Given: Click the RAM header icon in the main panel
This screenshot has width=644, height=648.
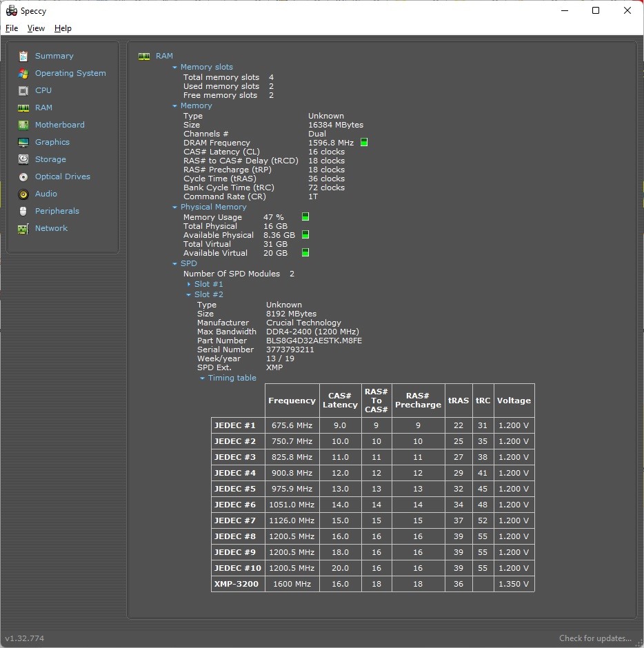Looking at the screenshot, I should 144,57.
